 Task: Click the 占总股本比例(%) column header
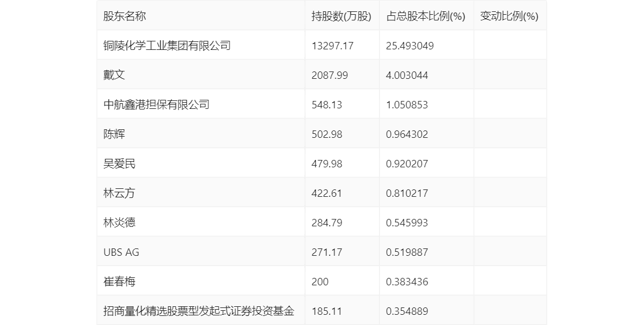click(x=425, y=16)
